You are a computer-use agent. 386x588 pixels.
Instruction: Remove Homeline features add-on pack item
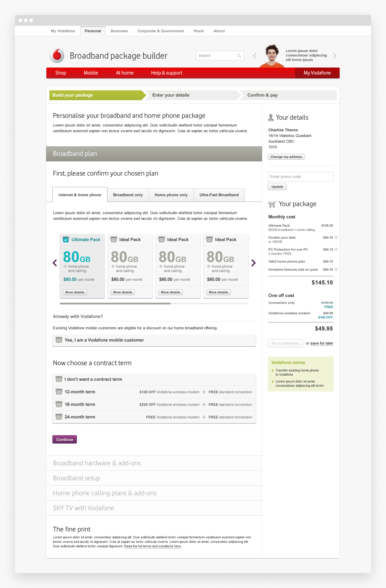(x=336, y=269)
